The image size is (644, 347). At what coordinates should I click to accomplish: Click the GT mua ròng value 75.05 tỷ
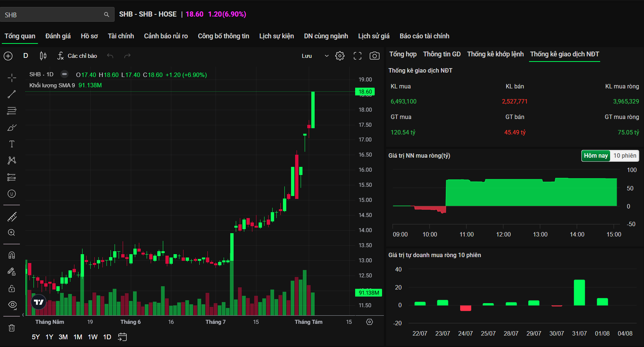tap(629, 133)
